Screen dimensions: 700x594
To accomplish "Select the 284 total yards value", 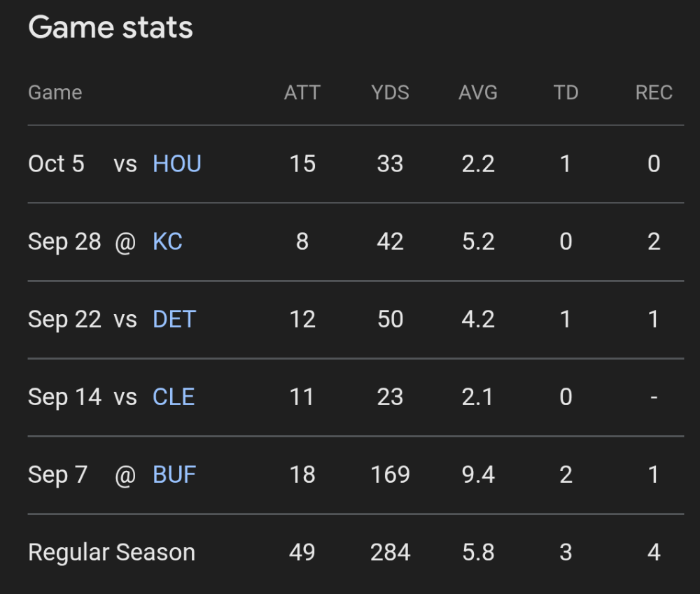I will click(390, 552).
